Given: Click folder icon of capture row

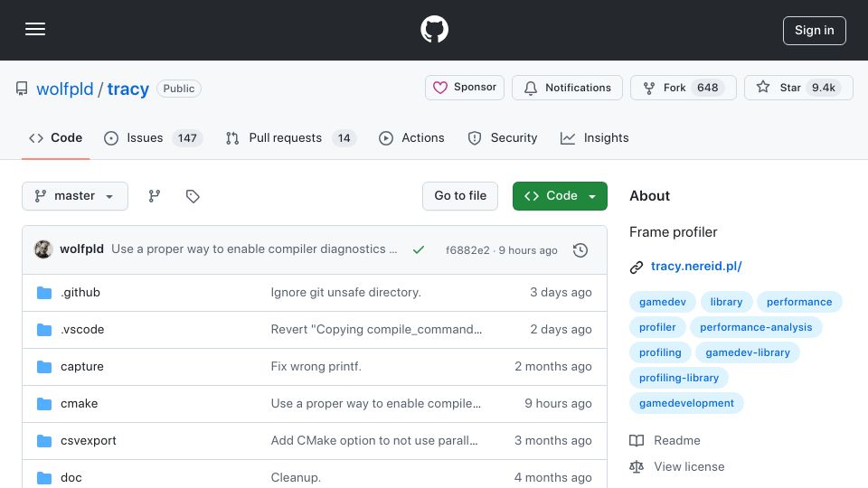Looking at the screenshot, I should 44,367.
